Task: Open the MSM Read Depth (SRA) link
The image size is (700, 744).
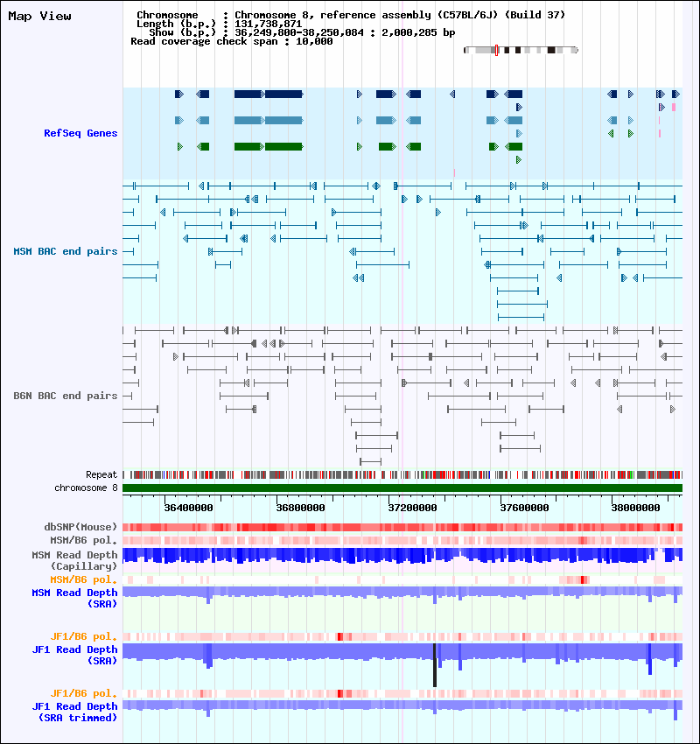Action: 74,599
